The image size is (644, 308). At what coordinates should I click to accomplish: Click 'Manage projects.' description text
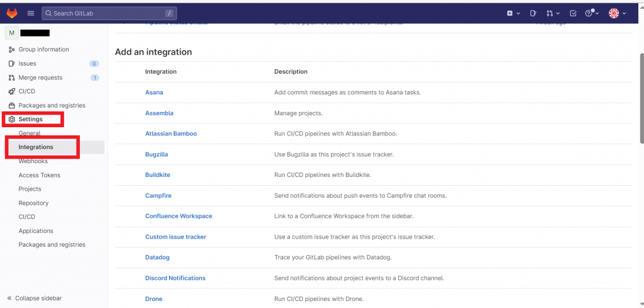(298, 113)
